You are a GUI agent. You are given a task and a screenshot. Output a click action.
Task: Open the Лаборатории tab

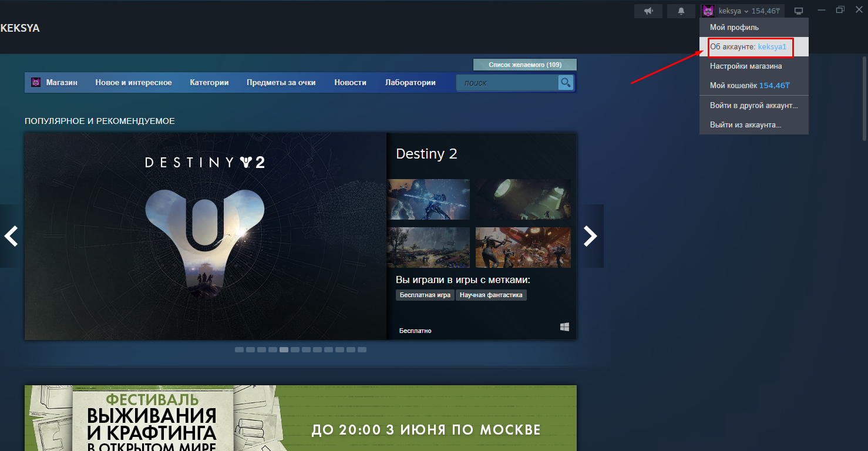(x=410, y=83)
